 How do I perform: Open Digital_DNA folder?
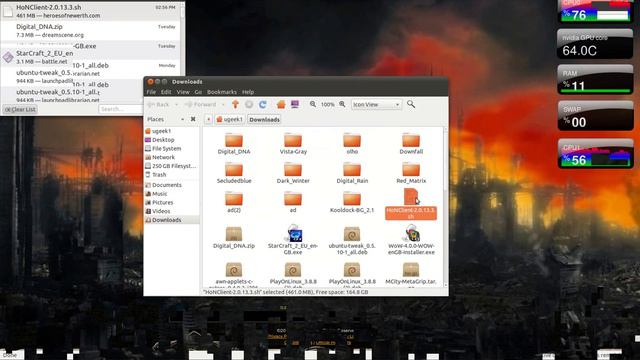click(234, 144)
